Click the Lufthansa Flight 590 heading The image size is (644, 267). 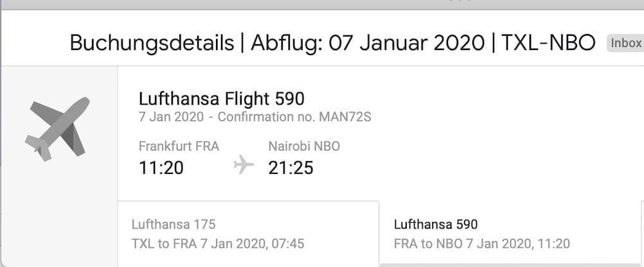click(x=222, y=99)
